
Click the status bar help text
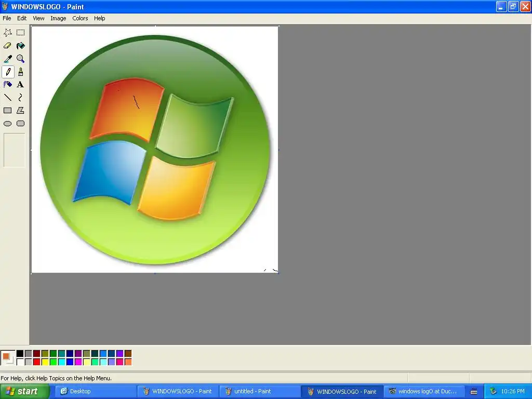[56, 378]
